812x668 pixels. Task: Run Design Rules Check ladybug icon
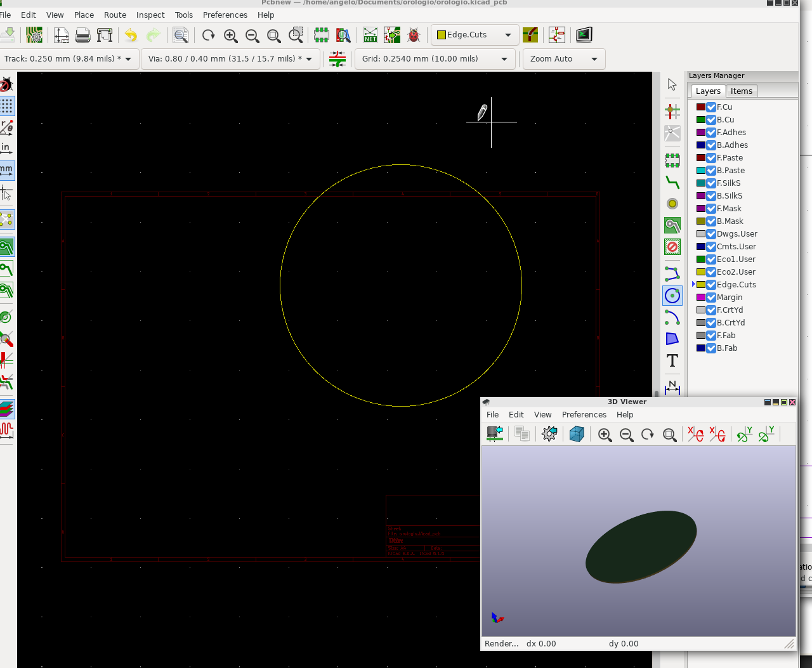414,35
